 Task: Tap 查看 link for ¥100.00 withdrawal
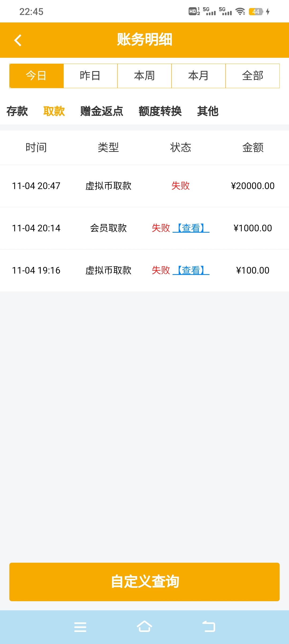point(191,270)
